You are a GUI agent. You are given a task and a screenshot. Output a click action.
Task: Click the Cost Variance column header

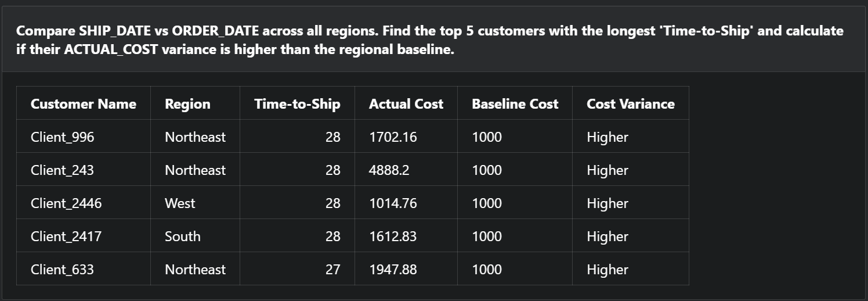(630, 104)
